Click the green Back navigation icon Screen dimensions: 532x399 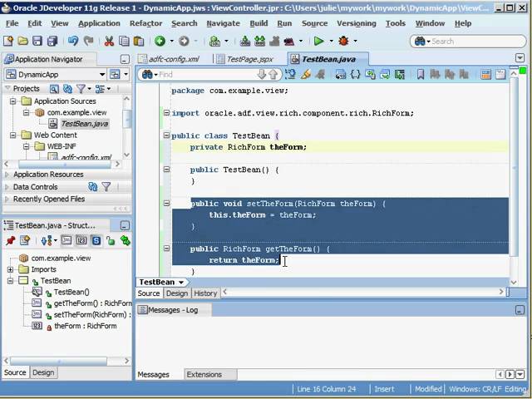(160, 41)
